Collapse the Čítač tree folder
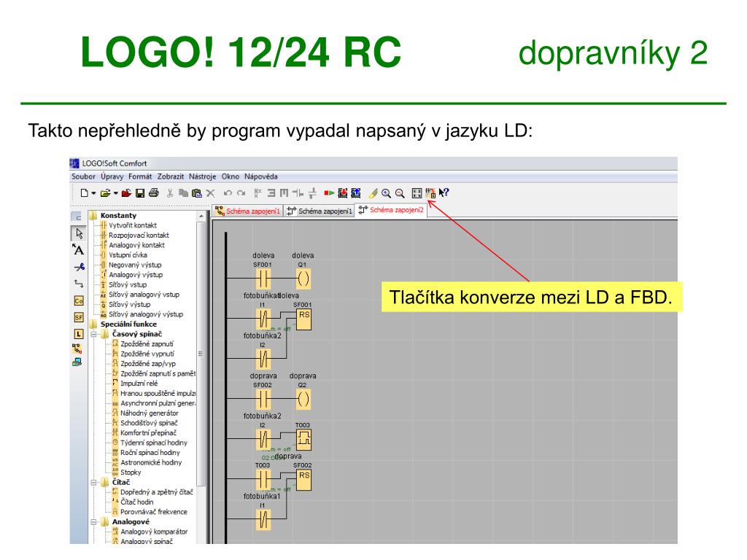This screenshot has height=560, width=747. point(94,483)
